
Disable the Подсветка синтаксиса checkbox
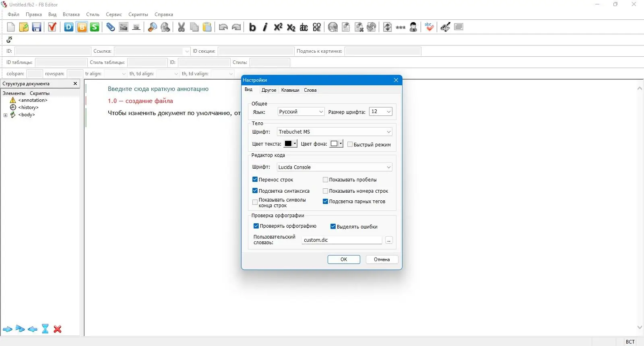tap(255, 191)
